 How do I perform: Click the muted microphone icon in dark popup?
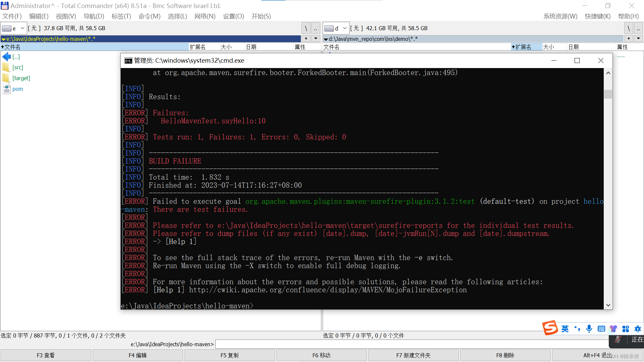[x=618, y=340]
